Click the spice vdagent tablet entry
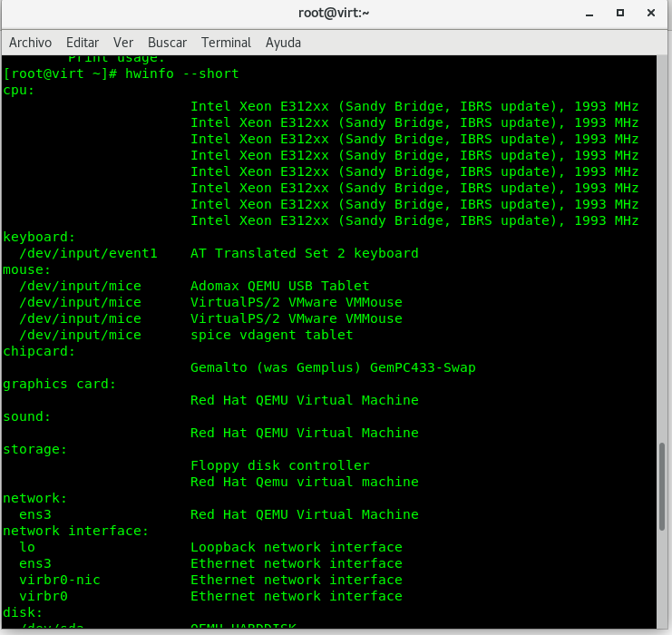 (x=271, y=335)
